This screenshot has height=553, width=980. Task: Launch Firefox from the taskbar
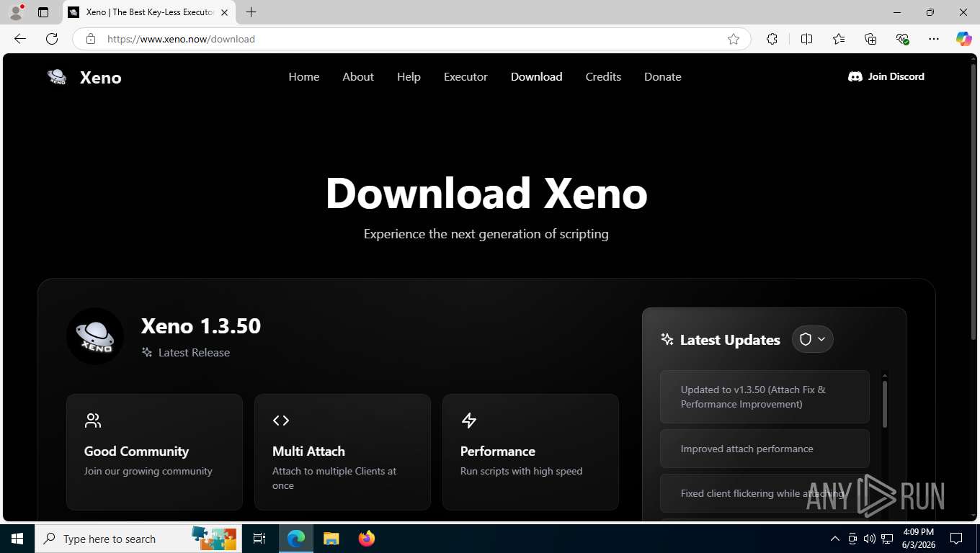coord(367,539)
